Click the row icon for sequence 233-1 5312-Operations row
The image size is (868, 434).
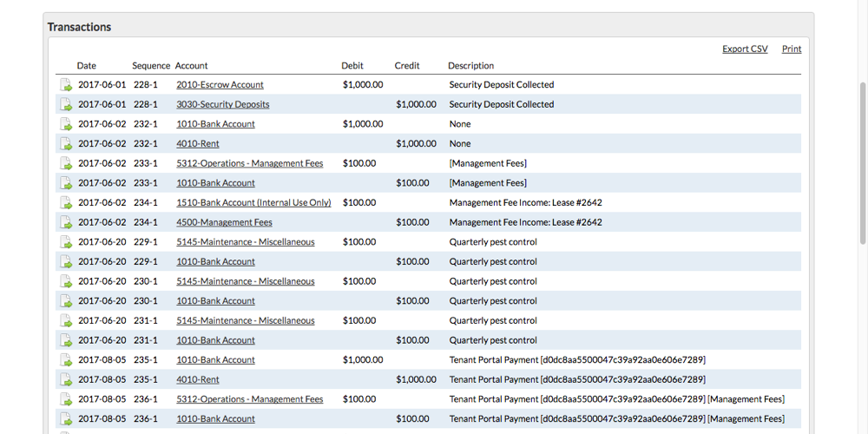(x=66, y=164)
